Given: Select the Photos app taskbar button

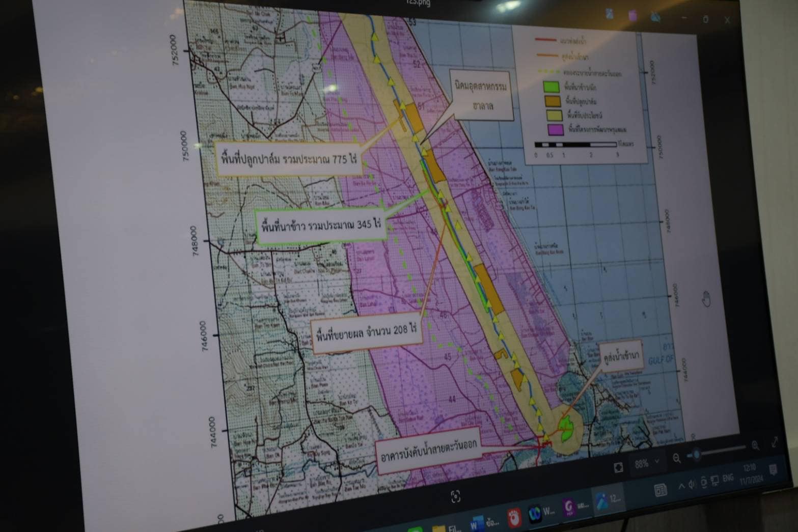Looking at the screenshot, I should [x=609, y=500].
